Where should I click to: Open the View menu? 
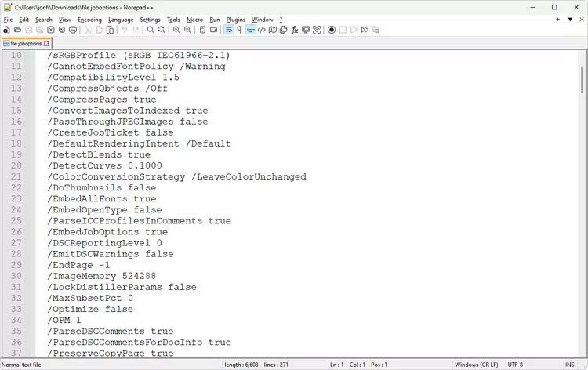click(65, 20)
